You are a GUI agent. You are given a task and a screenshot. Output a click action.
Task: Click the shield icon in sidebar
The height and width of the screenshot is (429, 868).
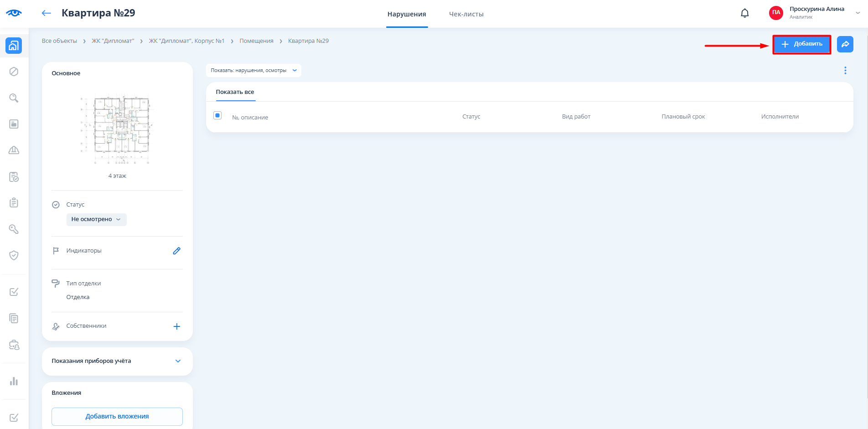pyautogui.click(x=14, y=255)
